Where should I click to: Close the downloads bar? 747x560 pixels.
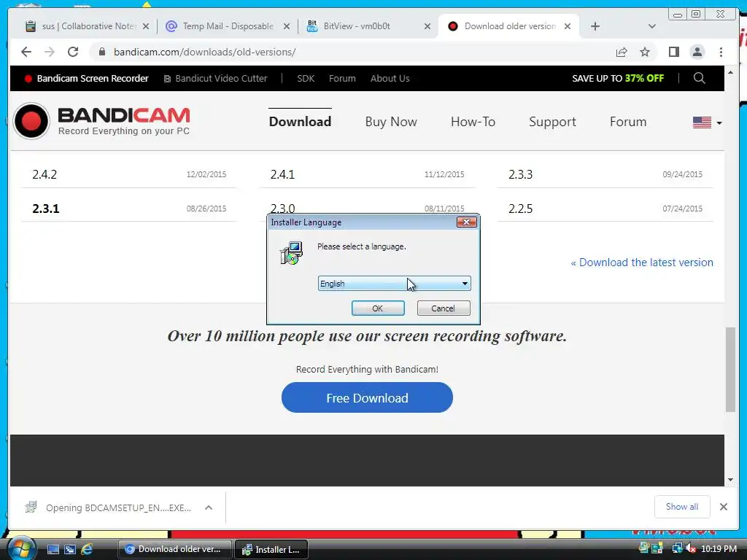point(723,507)
